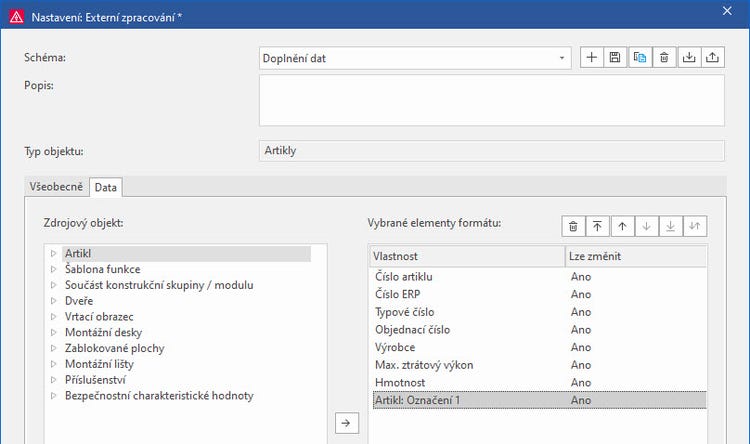Move selected element up one position
The height and width of the screenshot is (444, 750).
(622, 226)
